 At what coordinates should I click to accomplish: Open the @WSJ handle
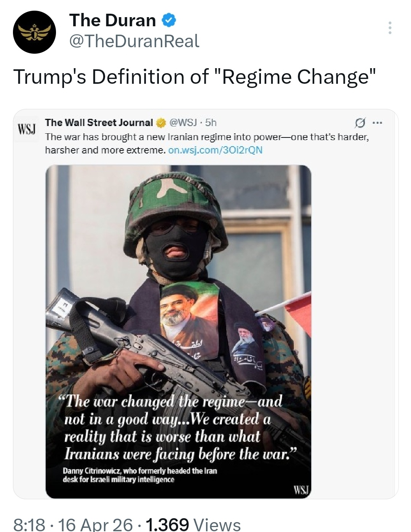(182, 123)
